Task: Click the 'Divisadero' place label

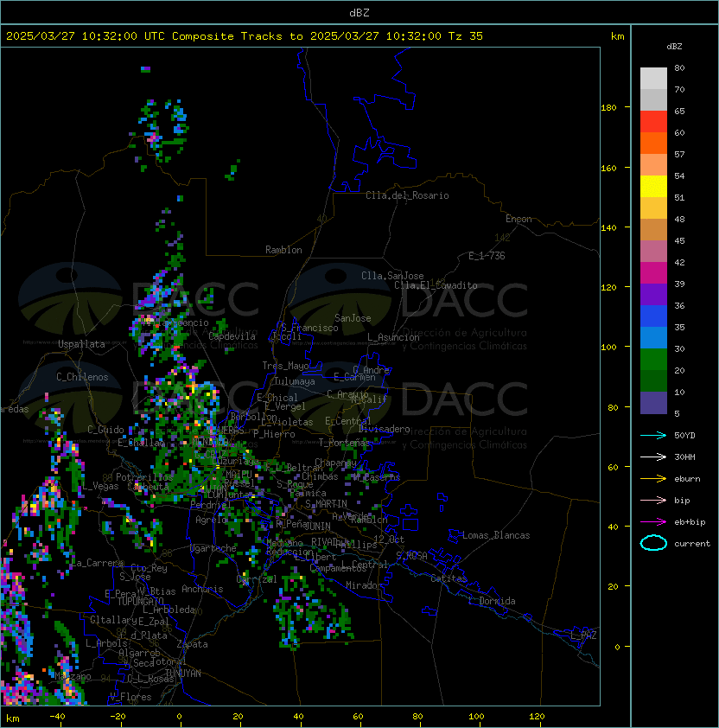Action: (385, 429)
